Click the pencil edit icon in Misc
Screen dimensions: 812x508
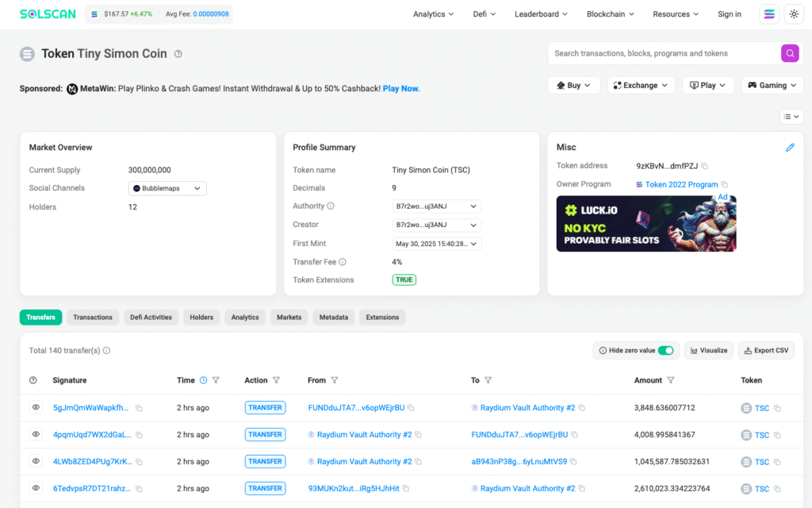pos(790,148)
